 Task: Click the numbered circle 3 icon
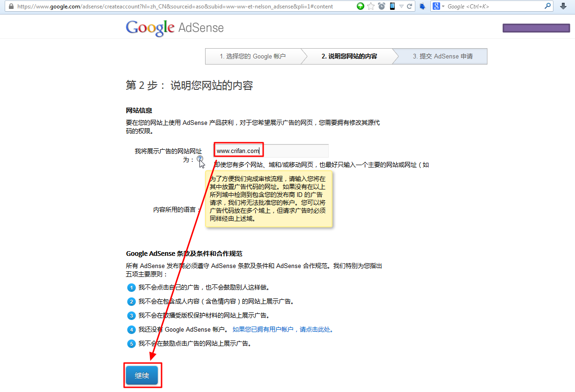click(x=132, y=316)
